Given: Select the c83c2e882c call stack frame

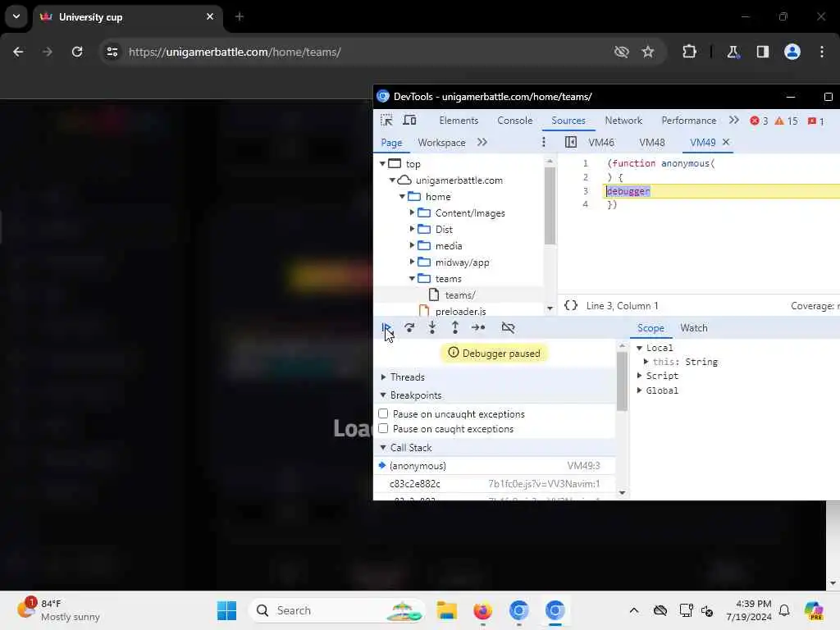Looking at the screenshot, I should point(494,484).
